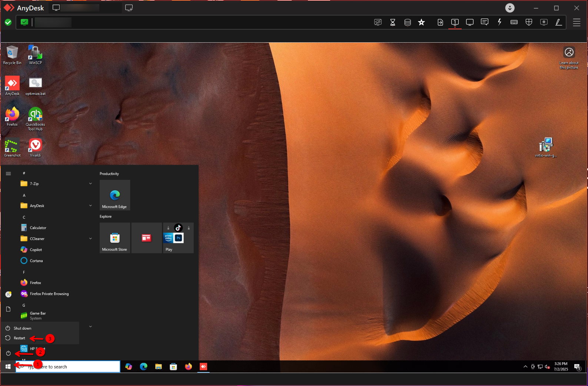Screen dimensions: 588x386
Task: Open the AnyDesk hamburger main menu
Action: pyautogui.click(x=577, y=22)
